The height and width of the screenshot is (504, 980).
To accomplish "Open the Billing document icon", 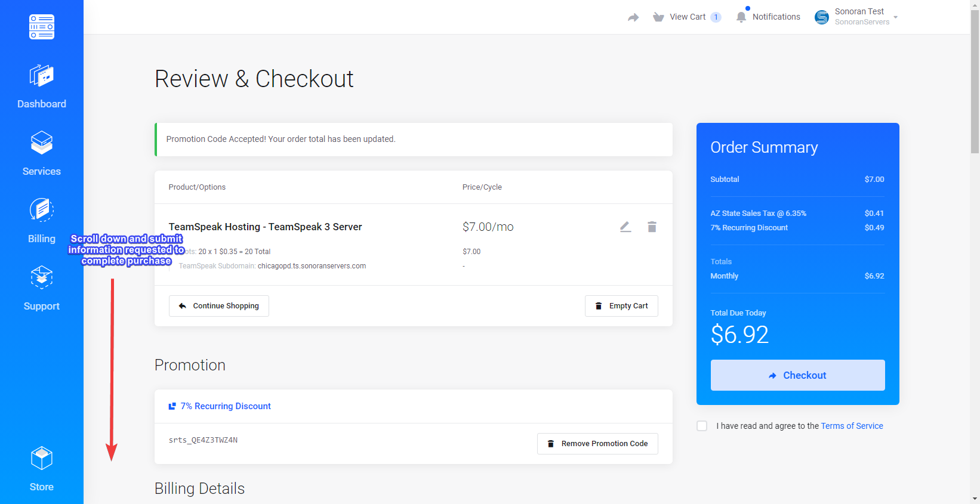I will click(x=42, y=210).
